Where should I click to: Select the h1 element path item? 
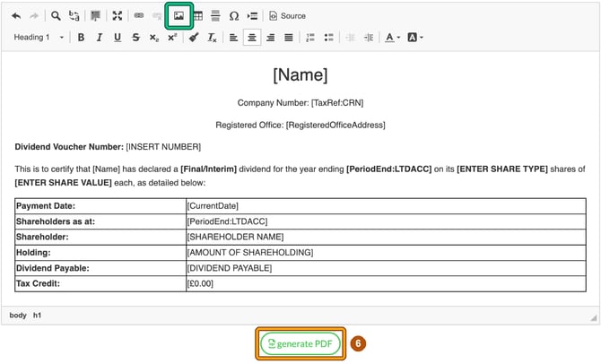(37, 315)
